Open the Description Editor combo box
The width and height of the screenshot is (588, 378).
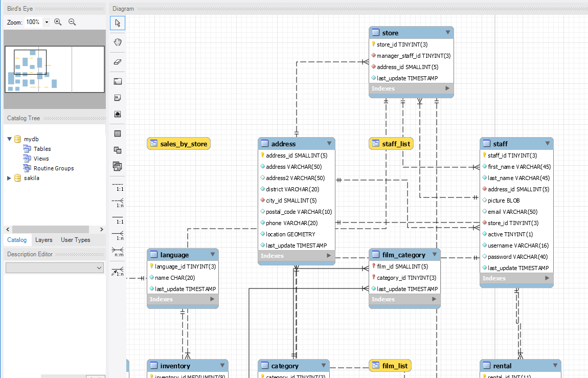click(x=55, y=268)
